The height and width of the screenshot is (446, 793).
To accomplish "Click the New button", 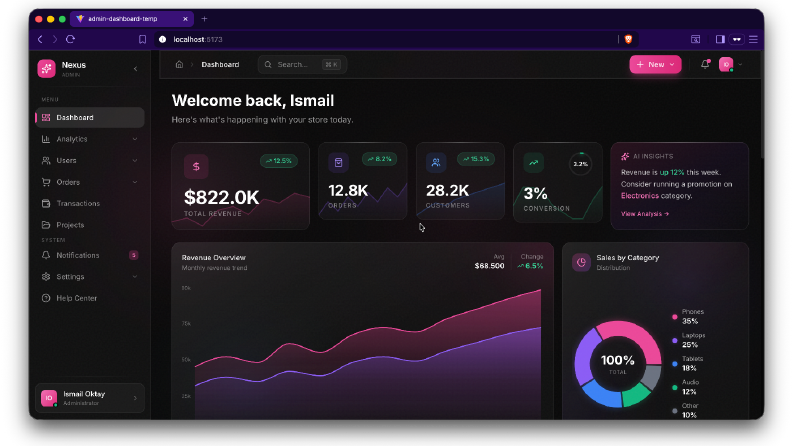I will (x=655, y=64).
